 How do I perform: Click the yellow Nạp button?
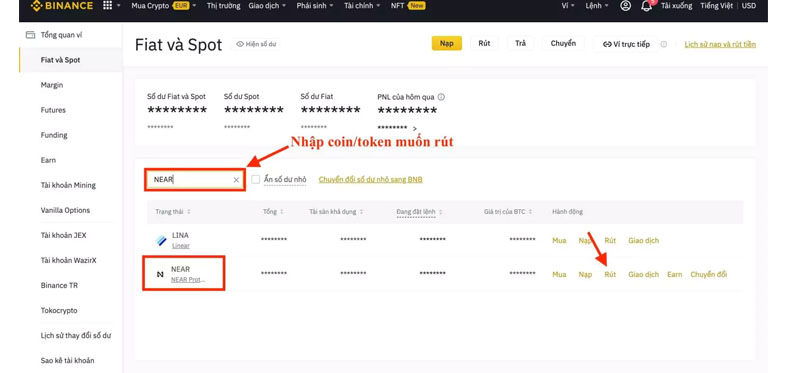click(x=446, y=43)
